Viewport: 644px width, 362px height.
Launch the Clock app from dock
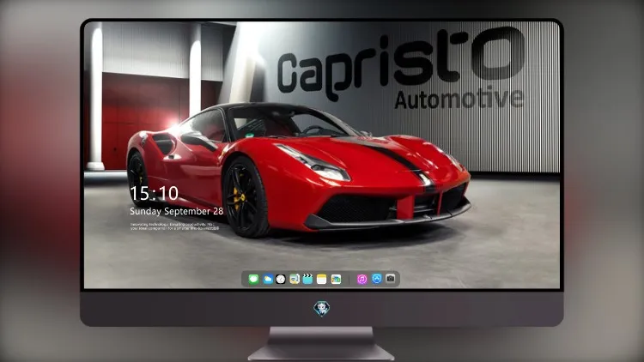281,280
